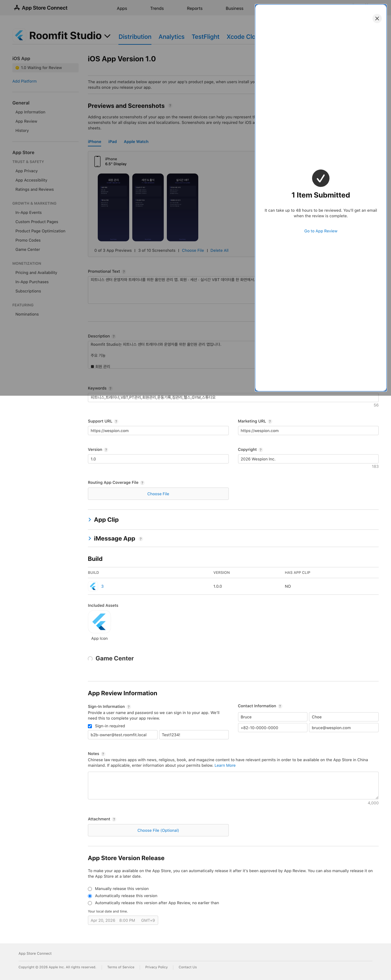Expand the iMessage App section
The width and height of the screenshot is (391, 980).
(90, 538)
